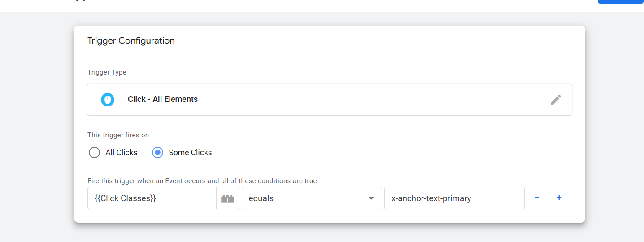The image size is (644, 242).
Task: Click the "Fire this trigger when" condition text
Action: (202, 181)
